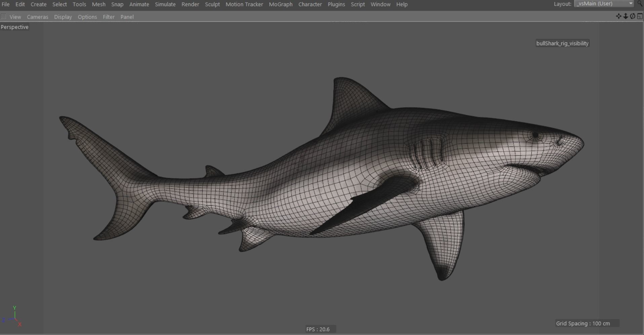Click the Layout: label text
Screen dimensions: 644x335
pos(563,4)
